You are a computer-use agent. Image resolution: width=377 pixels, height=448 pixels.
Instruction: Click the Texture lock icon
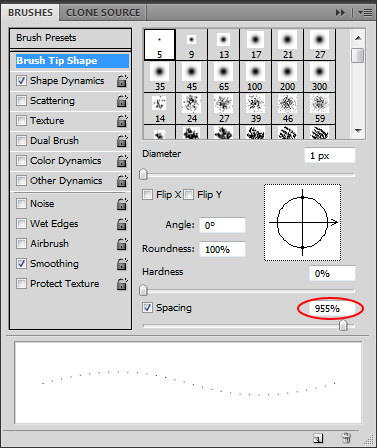[122, 121]
